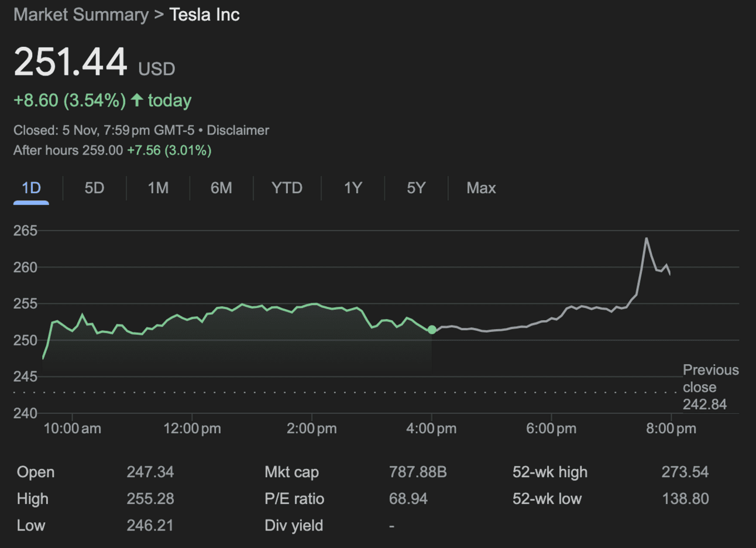Click the 245 y-axis label
This screenshot has height=548, width=756.
pos(25,376)
